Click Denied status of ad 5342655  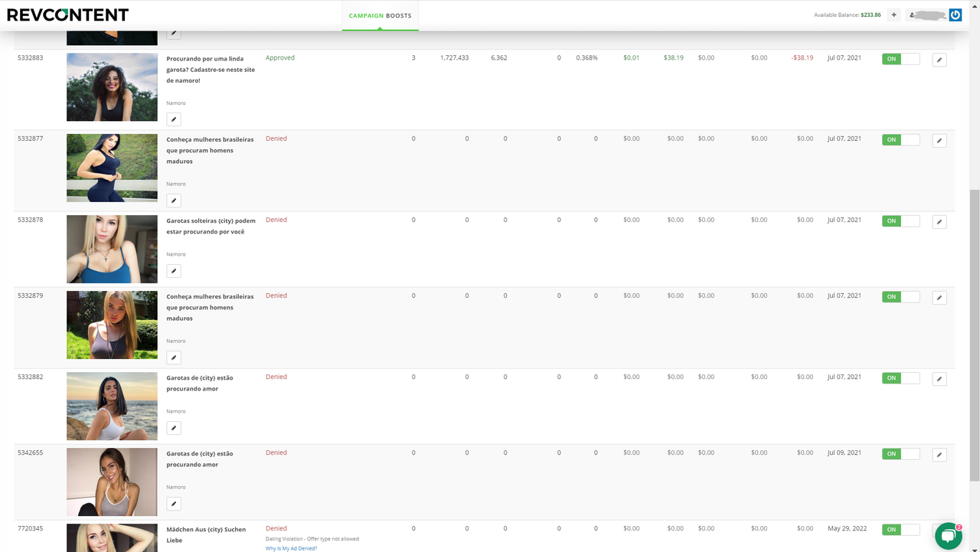pyautogui.click(x=276, y=453)
